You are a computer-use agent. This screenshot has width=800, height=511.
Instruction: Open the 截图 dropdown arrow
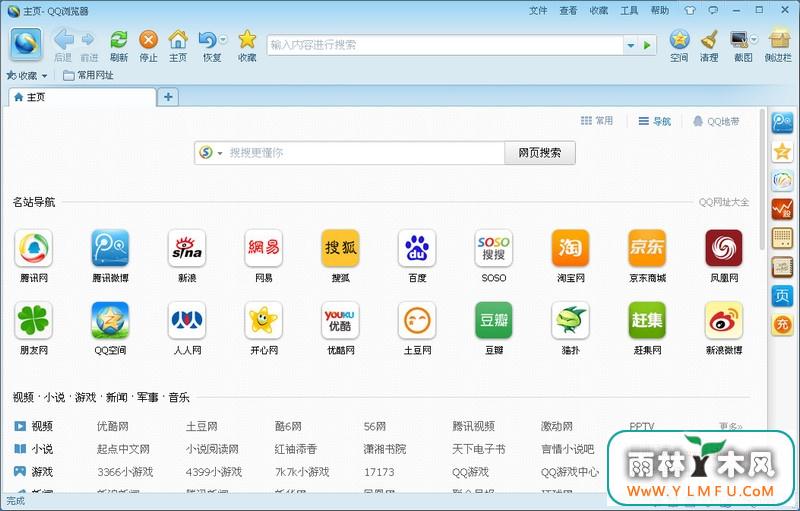[x=754, y=39]
